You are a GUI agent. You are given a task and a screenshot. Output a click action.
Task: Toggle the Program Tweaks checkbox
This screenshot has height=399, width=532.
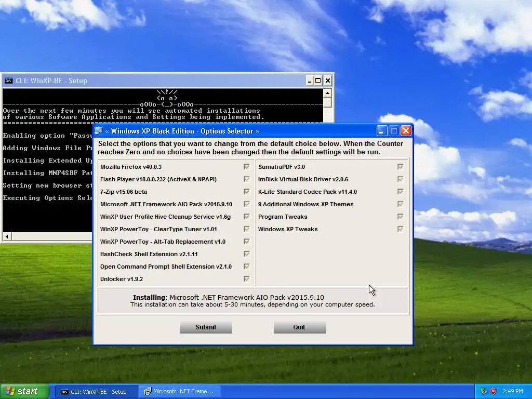click(401, 217)
